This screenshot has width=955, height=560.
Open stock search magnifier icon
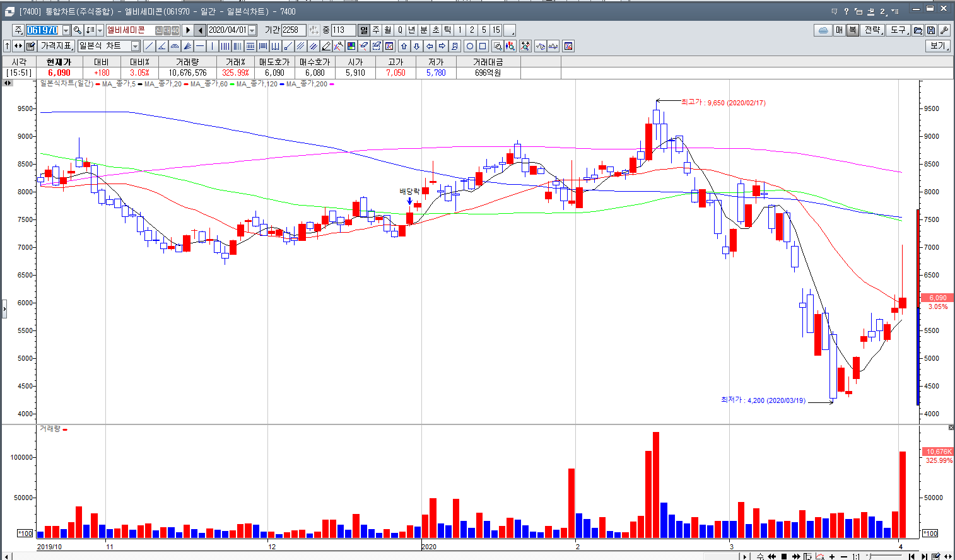[x=78, y=30]
